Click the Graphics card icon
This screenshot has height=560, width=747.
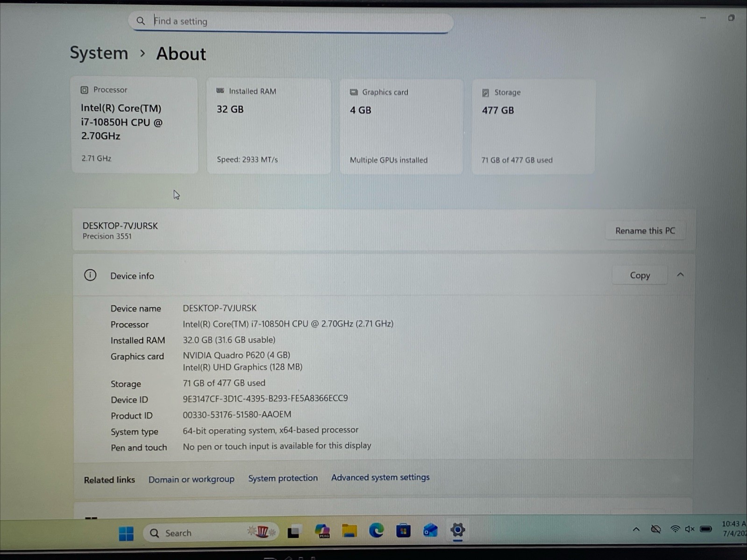[x=354, y=92]
